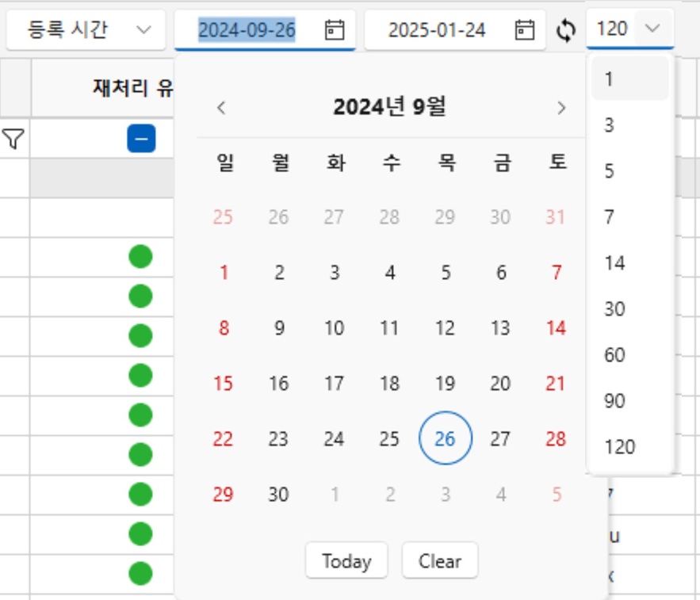Screen dimensions: 700x600
Task: Click the filter funnel icon
Action: click(13, 139)
